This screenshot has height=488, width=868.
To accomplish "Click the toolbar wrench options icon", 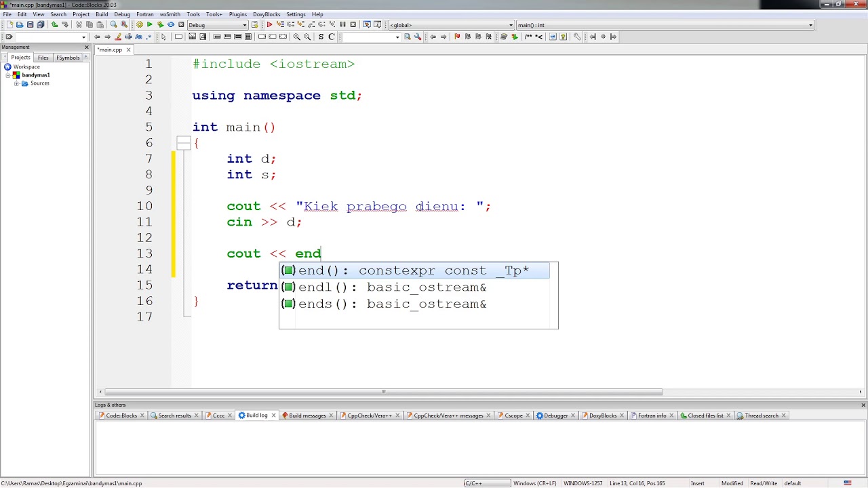I will tap(418, 37).
